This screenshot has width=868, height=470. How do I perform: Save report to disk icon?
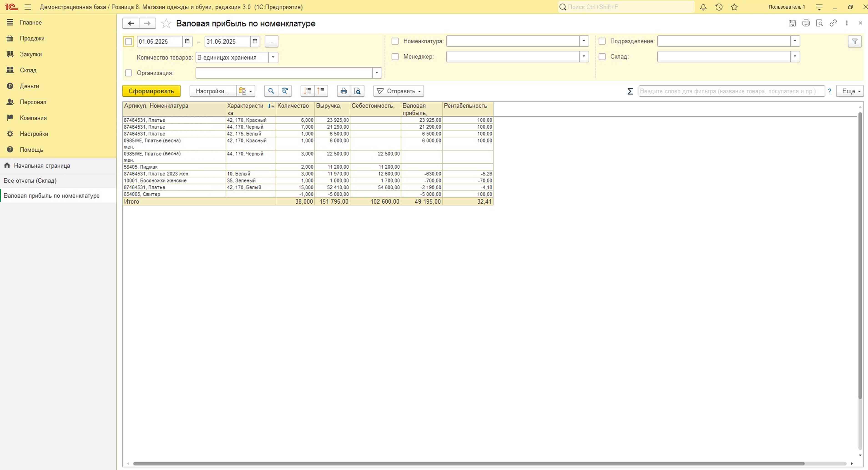(792, 23)
